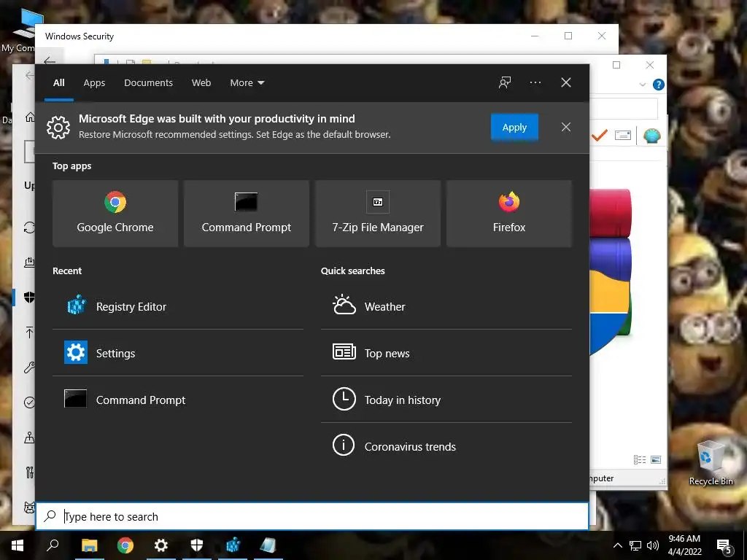The height and width of the screenshot is (560, 747).
Task: Click the taskbar search magnifier icon
Action: click(53, 545)
